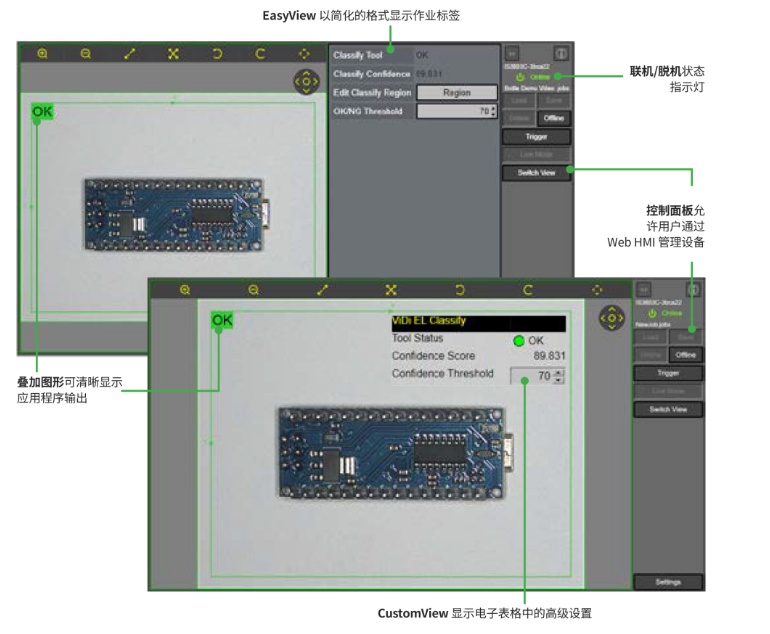Zoom in using the CustomView toolbar magnifier
The width and height of the screenshot is (770, 634).
185,290
